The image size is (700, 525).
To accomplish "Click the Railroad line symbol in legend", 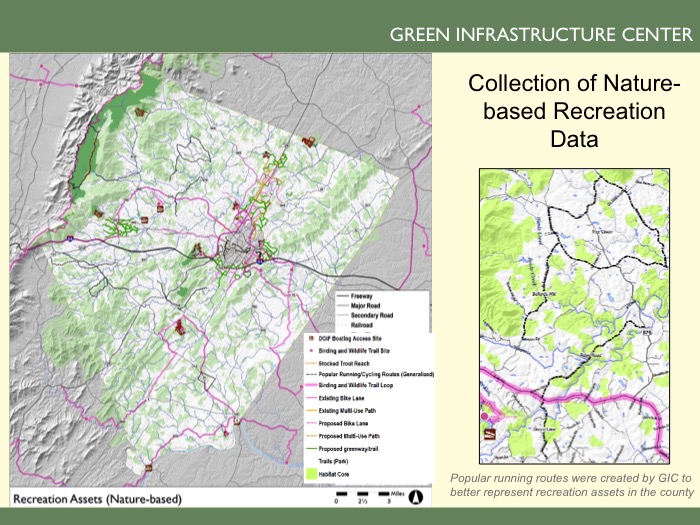I will tap(344, 325).
